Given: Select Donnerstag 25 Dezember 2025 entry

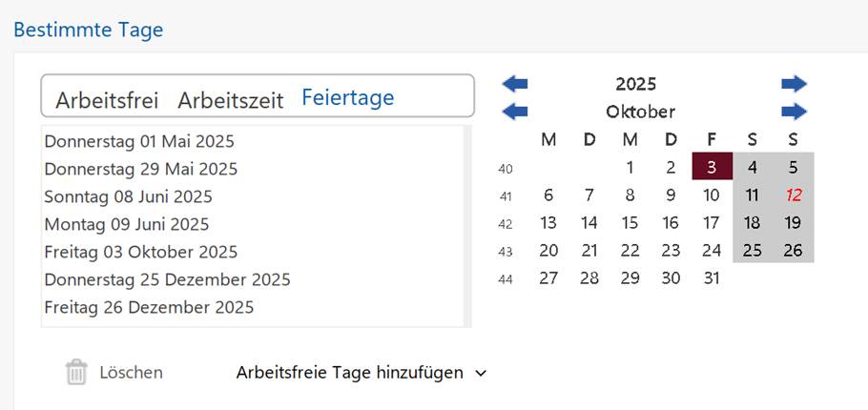Looking at the screenshot, I should pos(167,280).
